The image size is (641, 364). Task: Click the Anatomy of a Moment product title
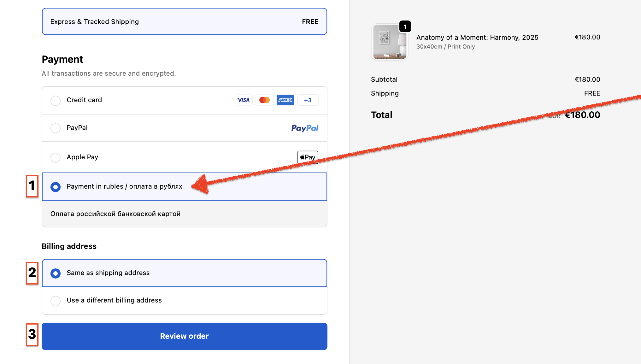tap(477, 38)
